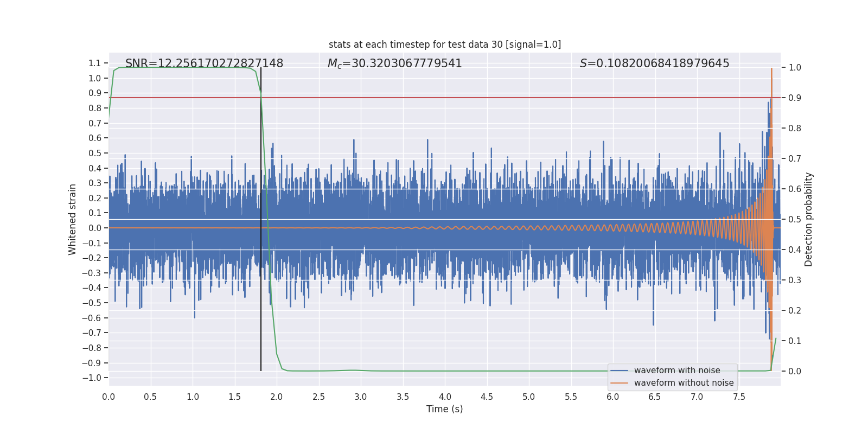Click the 'Whitened strain' y-axis label
Viewport: 868px width, 434px height.
(72, 219)
